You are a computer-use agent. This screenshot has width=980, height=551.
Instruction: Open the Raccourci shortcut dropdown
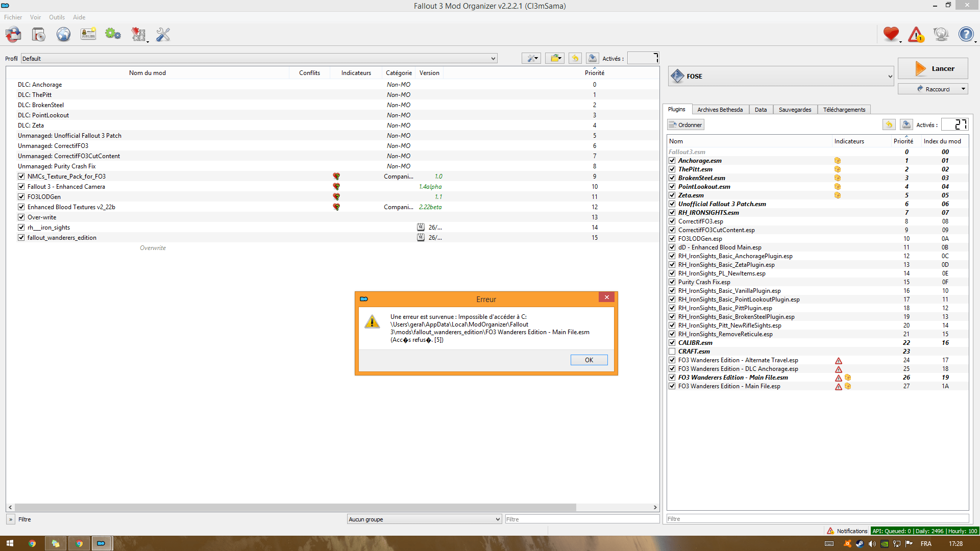click(933, 89)
